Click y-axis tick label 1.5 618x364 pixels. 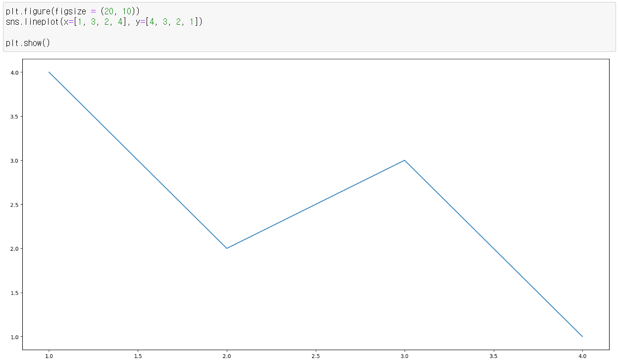(14, 293)
